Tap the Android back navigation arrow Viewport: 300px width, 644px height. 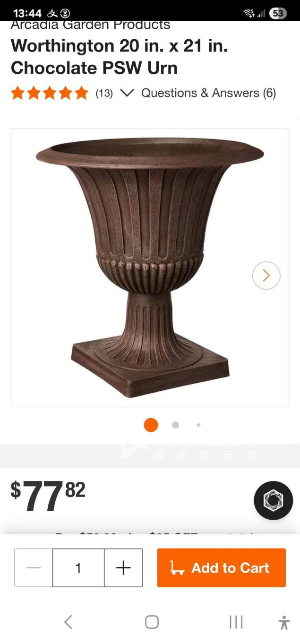pyautogui.click(x=69, y=622)
